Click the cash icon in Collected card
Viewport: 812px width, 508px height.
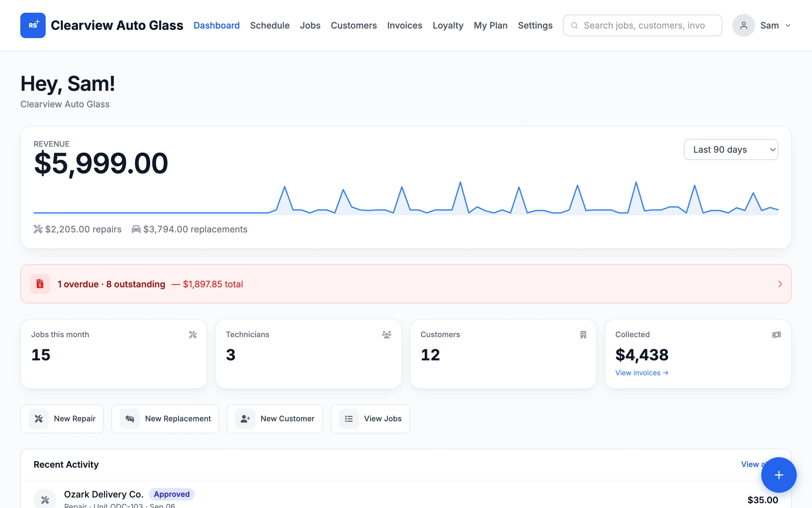(776, 335)
